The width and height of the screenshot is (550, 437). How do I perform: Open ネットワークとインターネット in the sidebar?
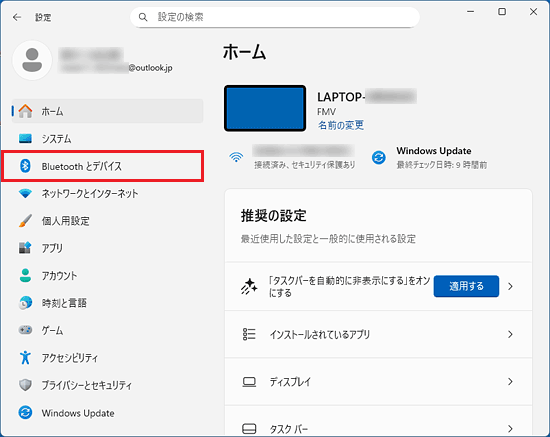click(x=107, y=193)
